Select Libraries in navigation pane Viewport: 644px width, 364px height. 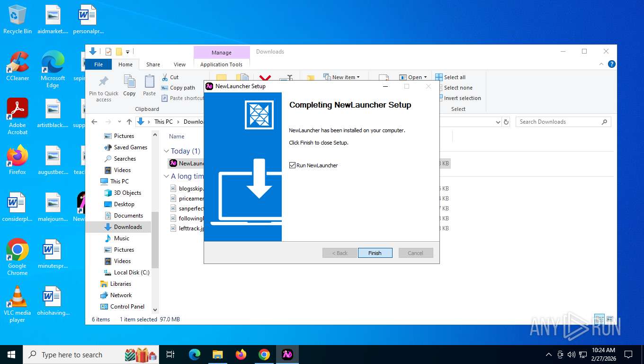[116, 284]
